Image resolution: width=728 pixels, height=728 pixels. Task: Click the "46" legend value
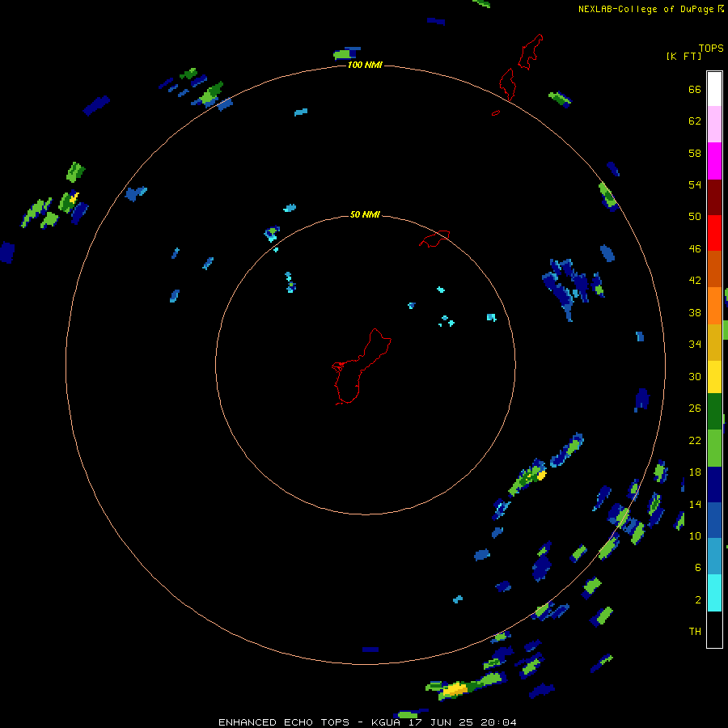pos(695,249)
